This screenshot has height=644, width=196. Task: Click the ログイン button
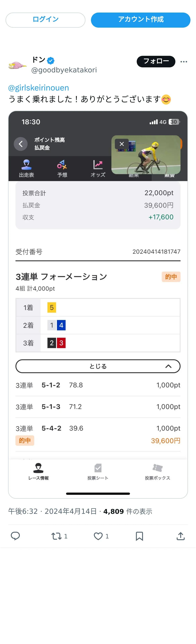[46, 20]
